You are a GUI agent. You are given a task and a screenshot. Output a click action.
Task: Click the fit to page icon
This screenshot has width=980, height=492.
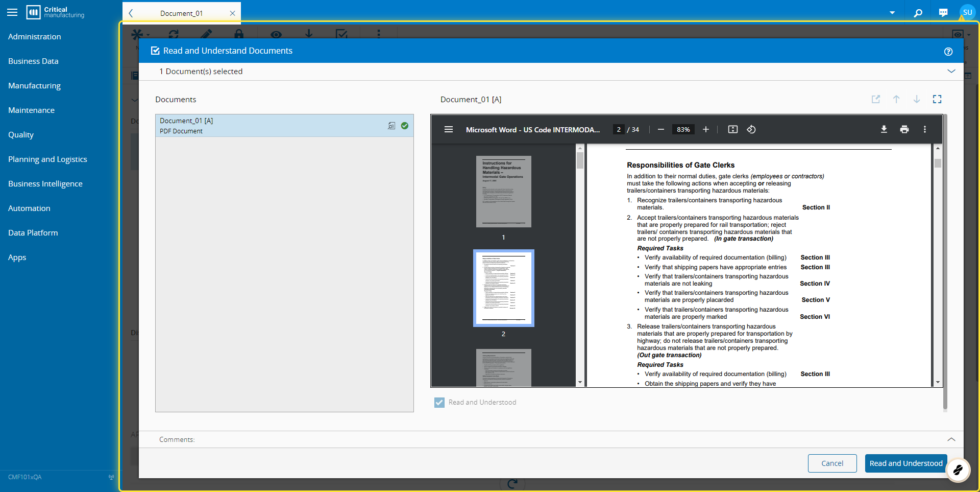coord(732,129)
